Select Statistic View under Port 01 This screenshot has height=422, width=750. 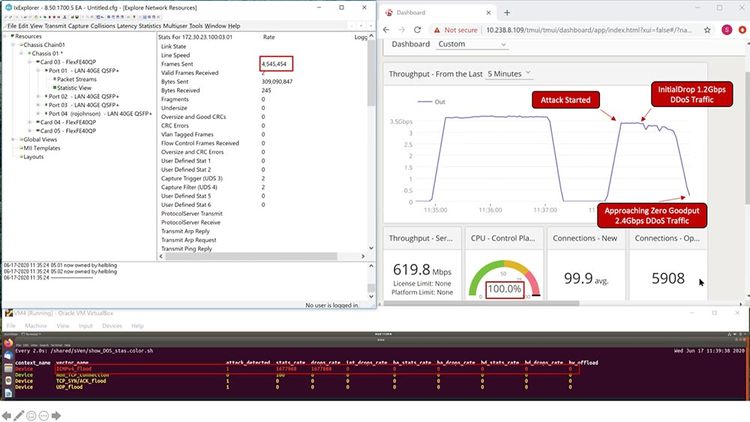tap(74, 88)
